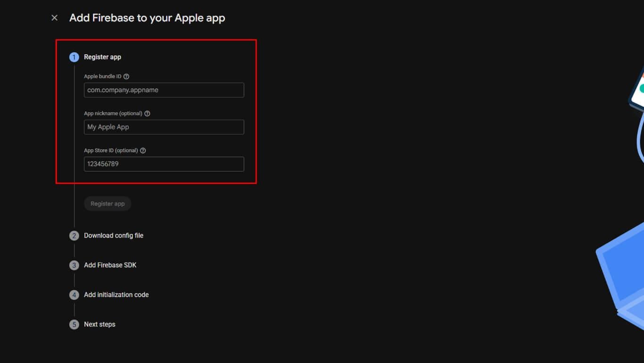This screenshot has height=363, width=644.
Task: Close the Add Firebase dialog with X
Action: (55, 18)
